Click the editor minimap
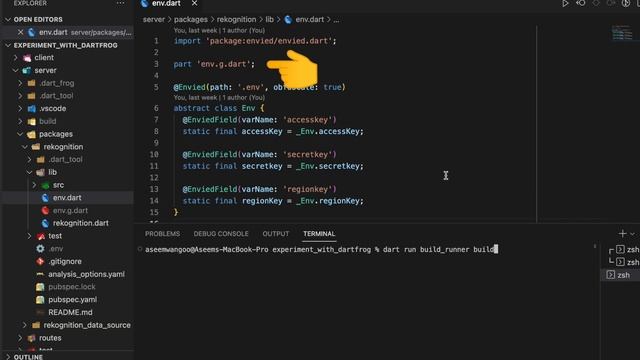 click(x=622, y=33)
